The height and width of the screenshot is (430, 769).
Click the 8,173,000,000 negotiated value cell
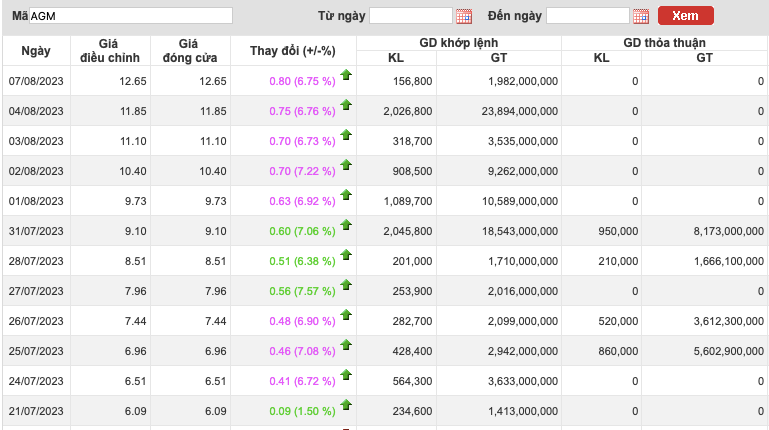pyautogui.click(x=712, y=231)
